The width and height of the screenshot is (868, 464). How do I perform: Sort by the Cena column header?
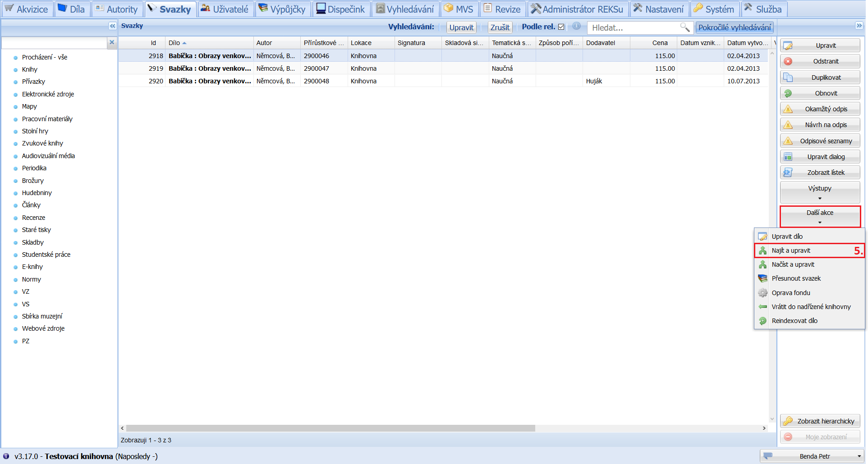[x=653, y=43]
